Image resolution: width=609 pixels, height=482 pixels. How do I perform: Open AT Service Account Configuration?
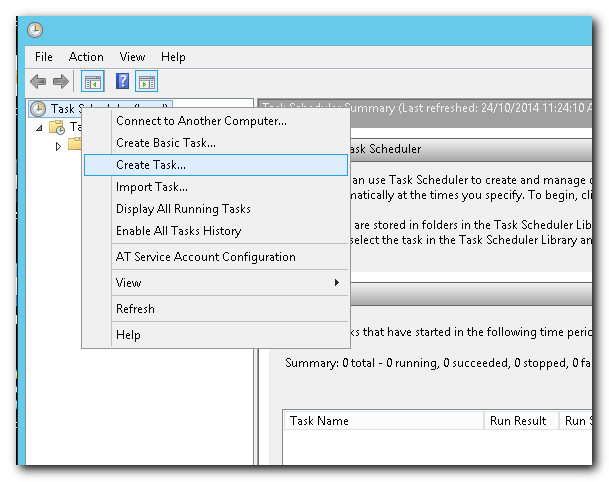click(216, 257)
